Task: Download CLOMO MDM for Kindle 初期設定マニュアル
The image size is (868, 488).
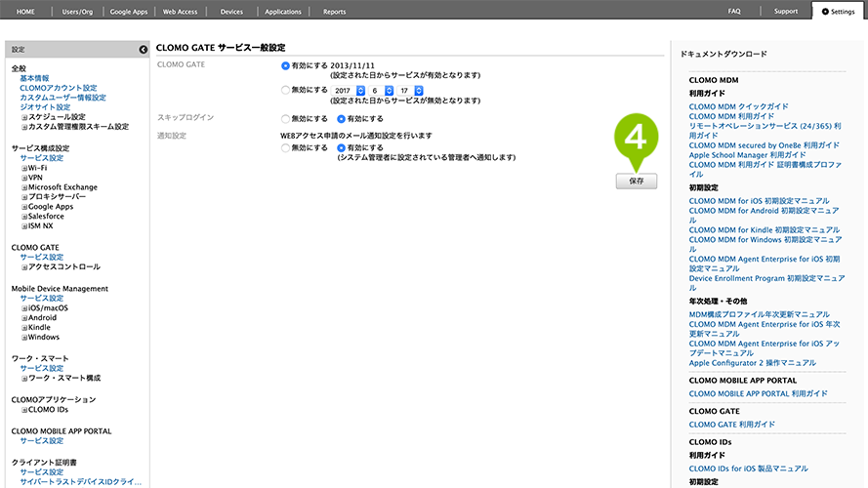Action: tap(764, 230)
